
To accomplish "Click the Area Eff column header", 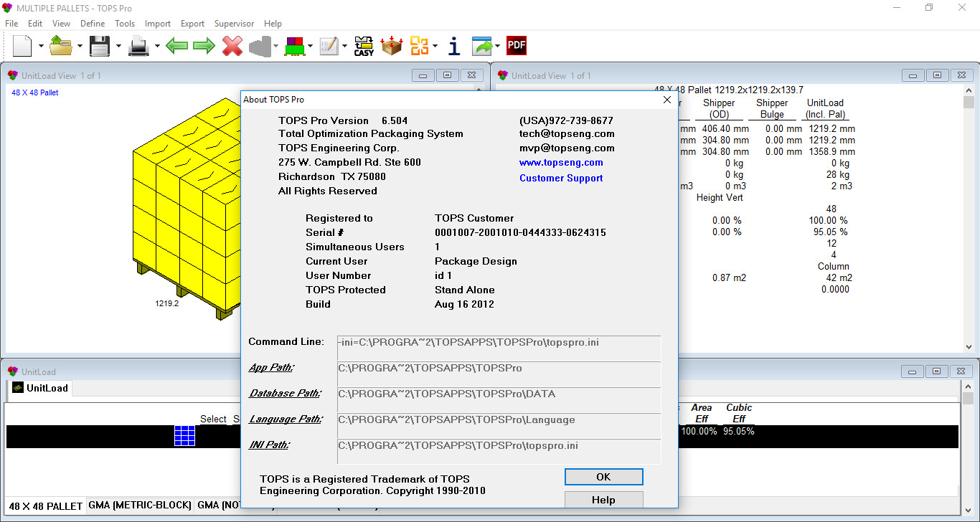I will click(x=702, y=413).
